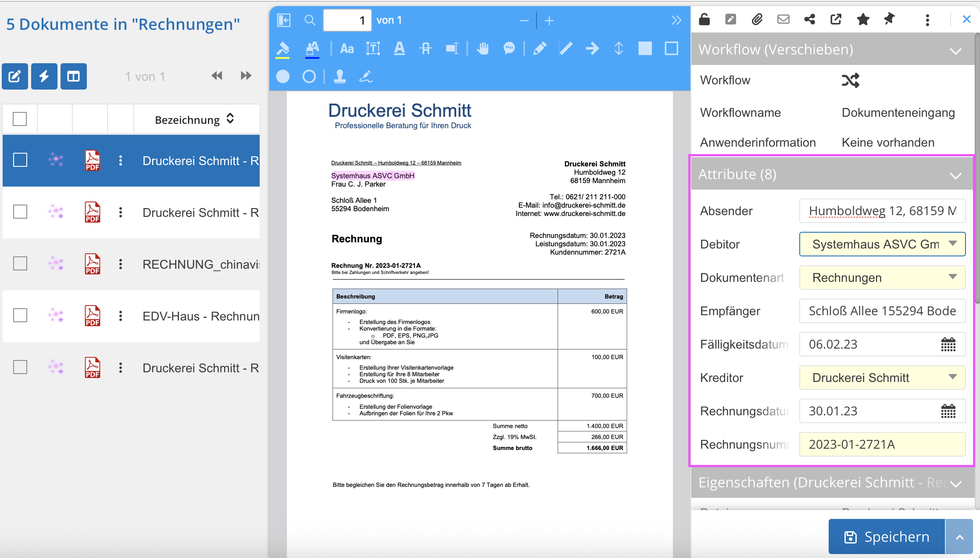Select the signature tool

(x=366, y=77)
